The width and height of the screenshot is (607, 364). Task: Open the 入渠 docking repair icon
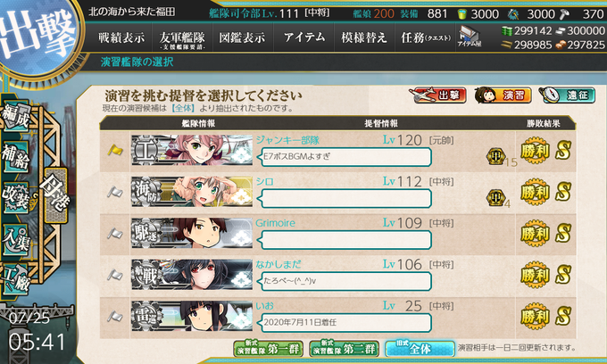coord(16,239)
